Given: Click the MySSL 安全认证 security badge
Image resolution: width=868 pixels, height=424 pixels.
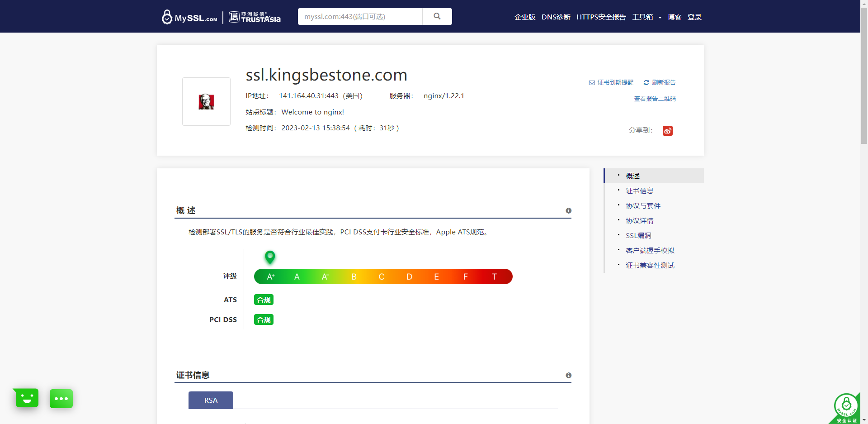Looking at the screenshot, I should 846,408.
